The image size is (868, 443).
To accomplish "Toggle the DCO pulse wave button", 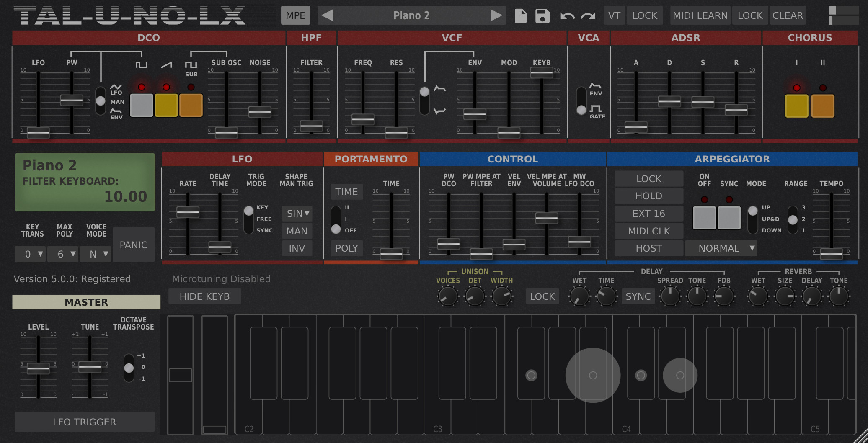I will tap(142, 105).
